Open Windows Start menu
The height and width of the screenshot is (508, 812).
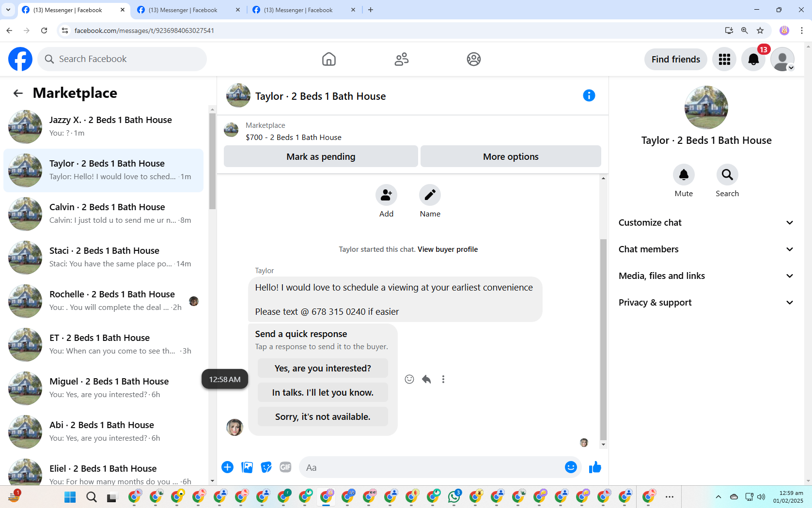[x=70, y=497]
